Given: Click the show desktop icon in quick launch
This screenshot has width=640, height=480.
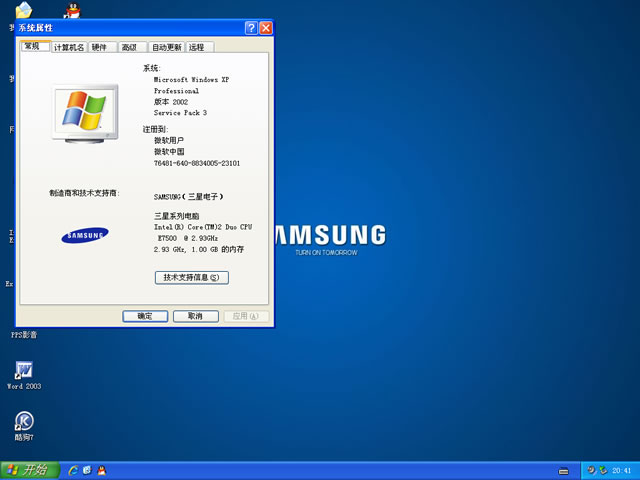Looking at the screenshot, I should pos(87,470).
